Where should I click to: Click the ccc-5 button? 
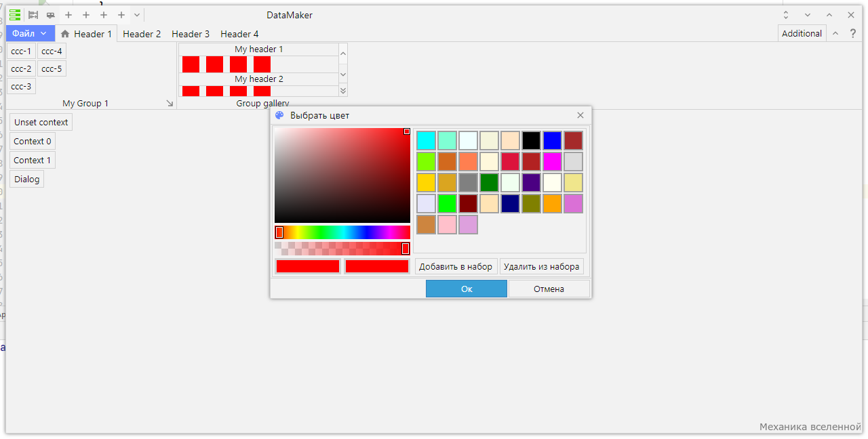(x=52, y=68)
